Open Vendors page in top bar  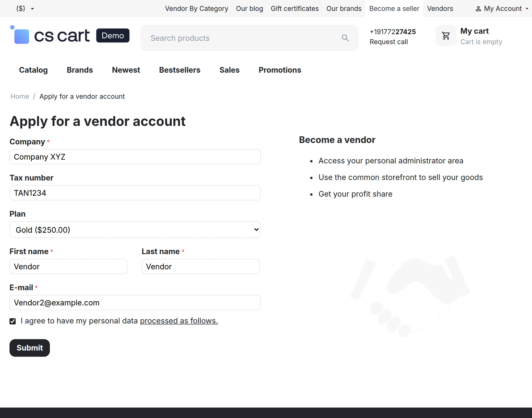pos(440,9)
